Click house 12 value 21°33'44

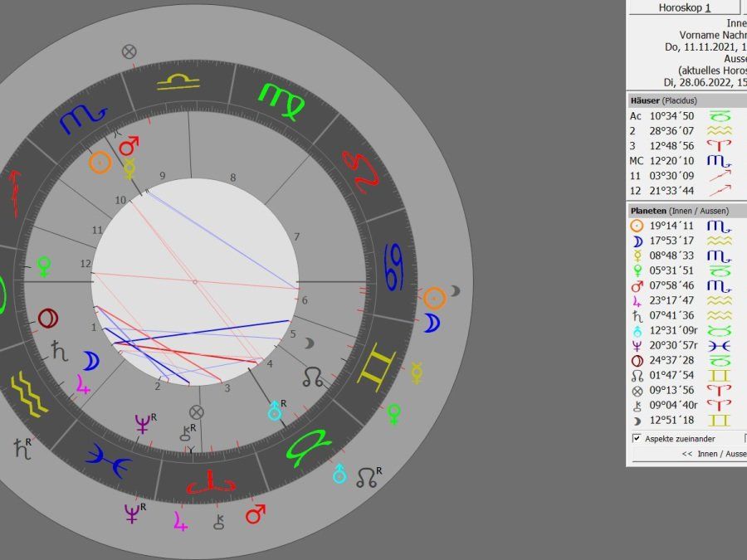671,191
